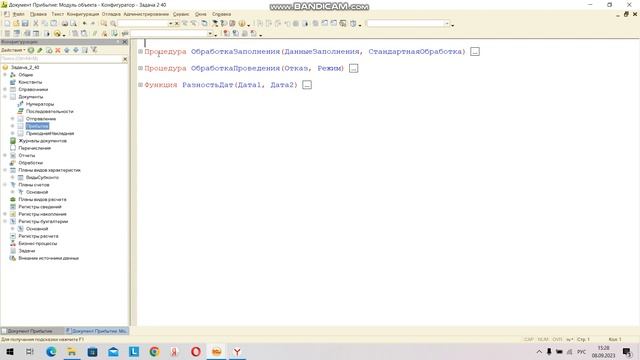Open Chrome from the taskbar
The width and height of the screenshot is (640, 360).
tap(154, 351)
